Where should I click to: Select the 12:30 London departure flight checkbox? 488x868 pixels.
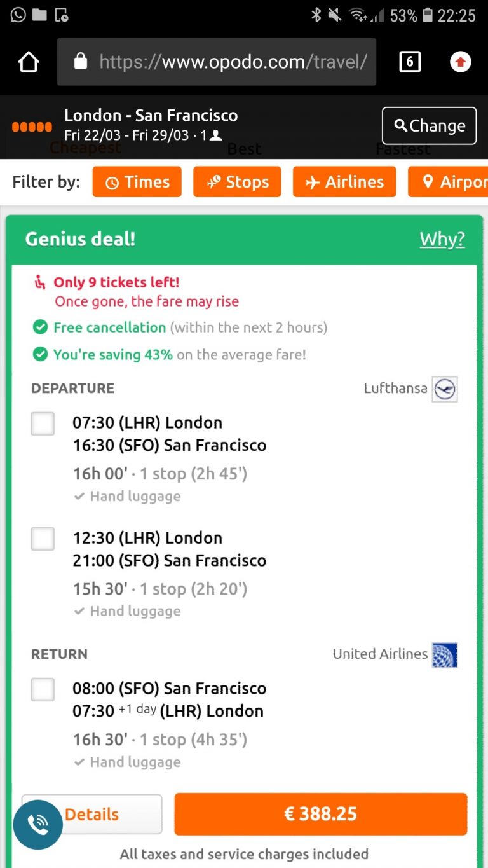43,539
